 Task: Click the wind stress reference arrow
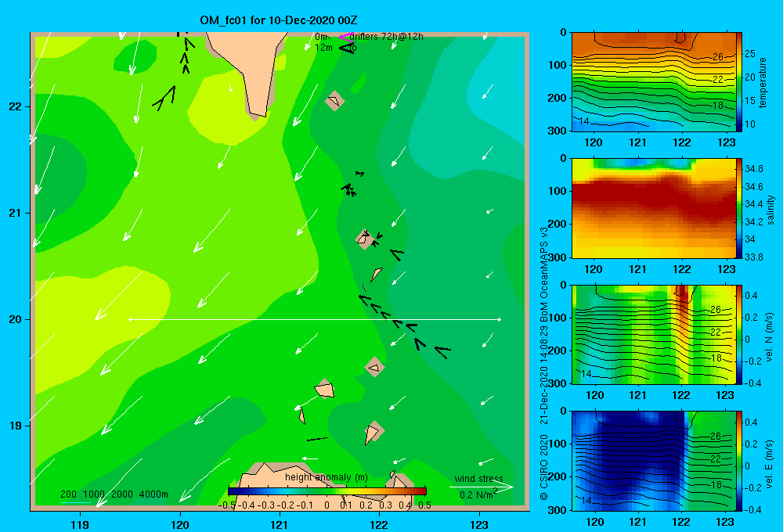[x=482, y=487]
